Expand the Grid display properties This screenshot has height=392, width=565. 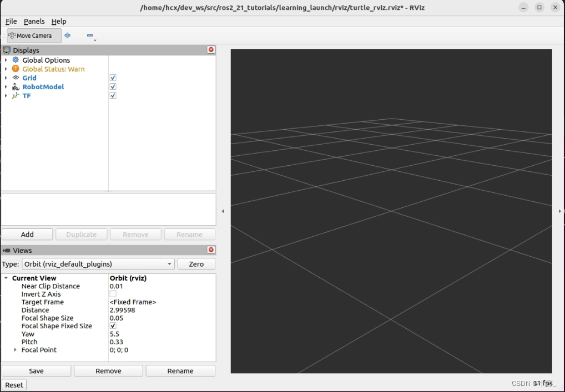pos(6,78)
